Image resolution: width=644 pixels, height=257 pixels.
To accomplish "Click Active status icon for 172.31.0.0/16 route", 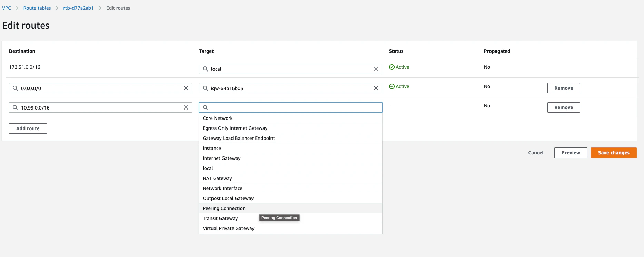I will tap(392, 67).
